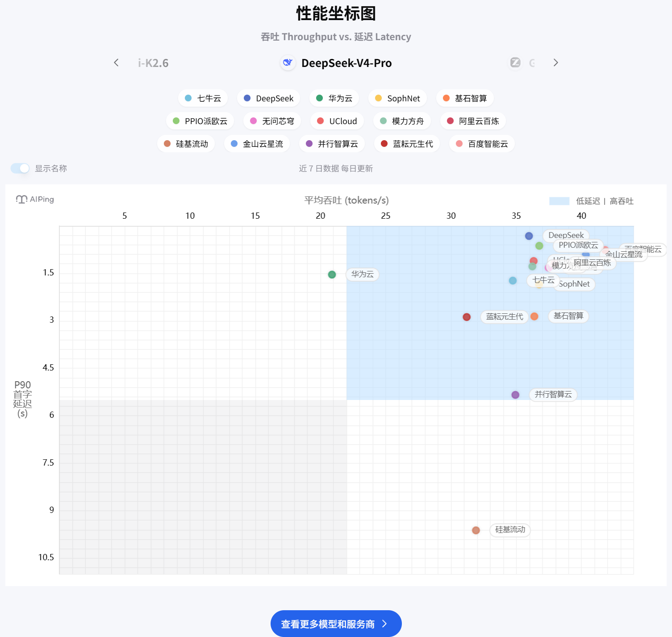The image size is (672, 637).
Task: Toggle UCloud legend series
Action: click(337, 121)
